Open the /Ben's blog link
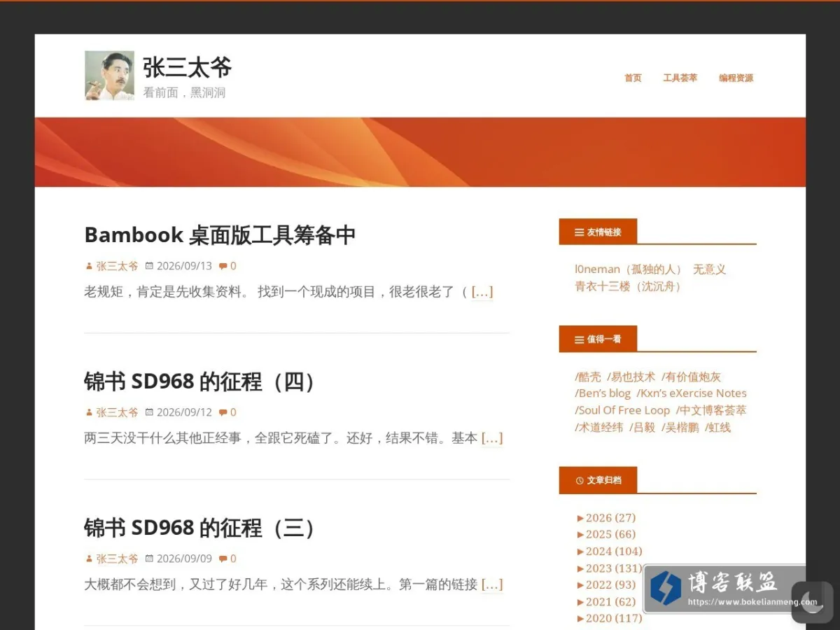The height and width of the screenshot is (630, 840). tap(603, 393)
